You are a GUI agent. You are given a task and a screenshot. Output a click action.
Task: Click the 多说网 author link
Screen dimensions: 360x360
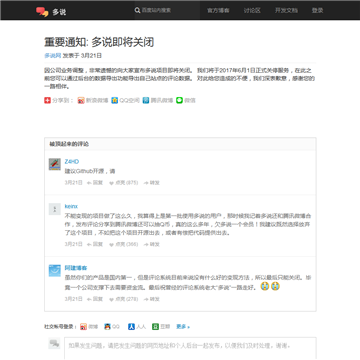click(x=53, y=56)
